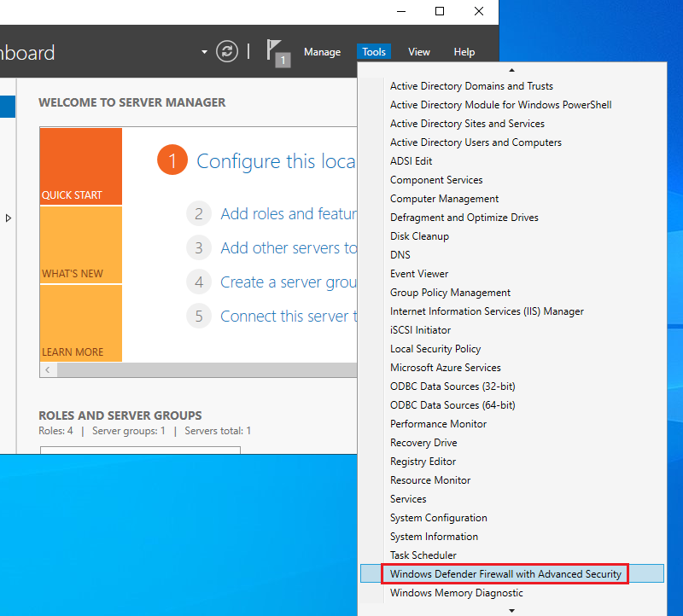Launch Event Viewer from the Tools menu
683x616 pixels.
[x=418, y=273]
